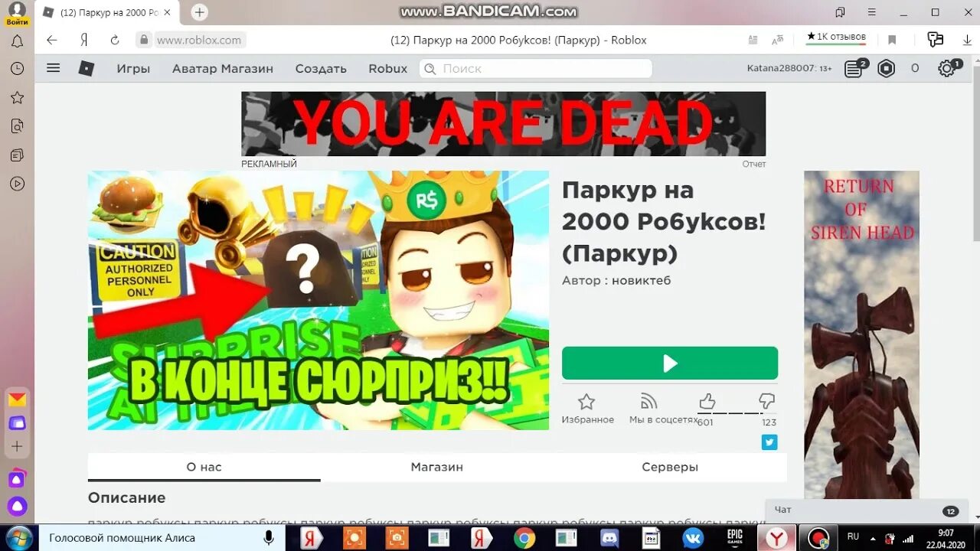Click the round purple Alice icon in sidebar
Image resolution: width=980 pixels, height=551 pixels.
[x=17, y=506]
